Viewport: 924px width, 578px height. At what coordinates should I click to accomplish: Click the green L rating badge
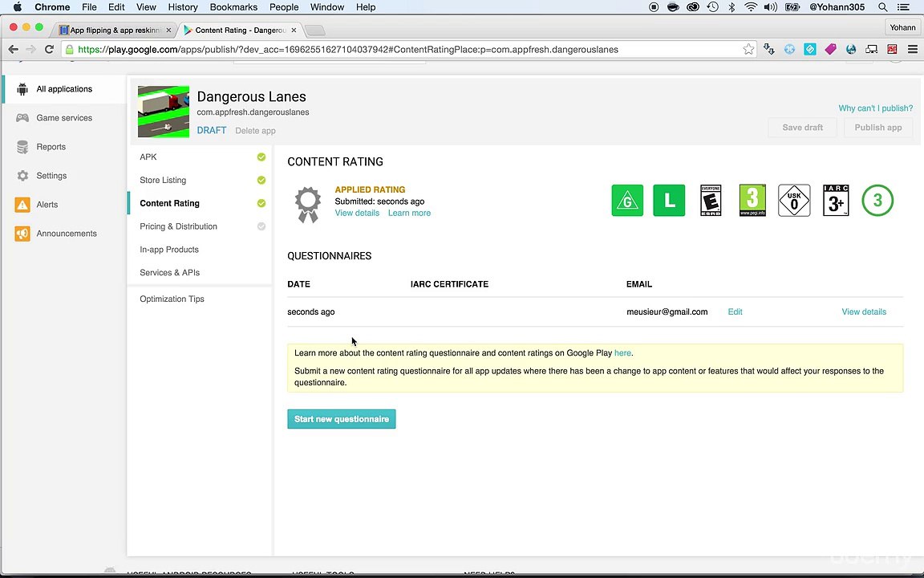click(669, 201)
